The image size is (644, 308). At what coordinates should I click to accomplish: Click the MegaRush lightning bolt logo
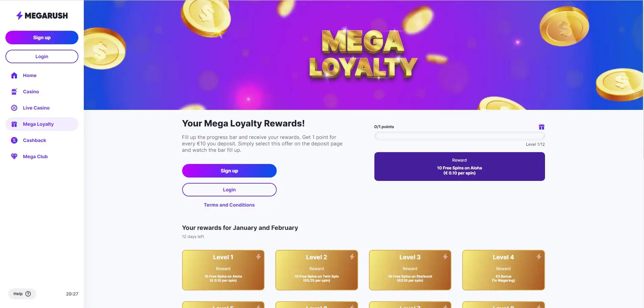20,16
